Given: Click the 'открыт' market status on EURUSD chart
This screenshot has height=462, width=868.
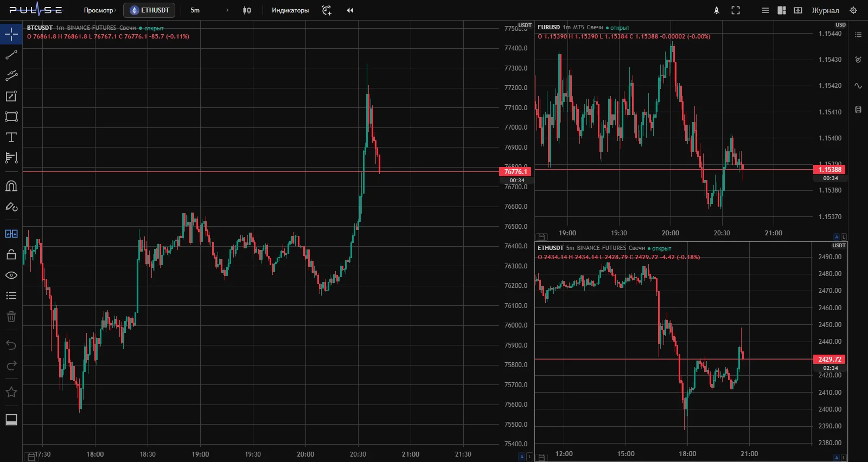Looking at the screenshot, I should click(620, 28).
